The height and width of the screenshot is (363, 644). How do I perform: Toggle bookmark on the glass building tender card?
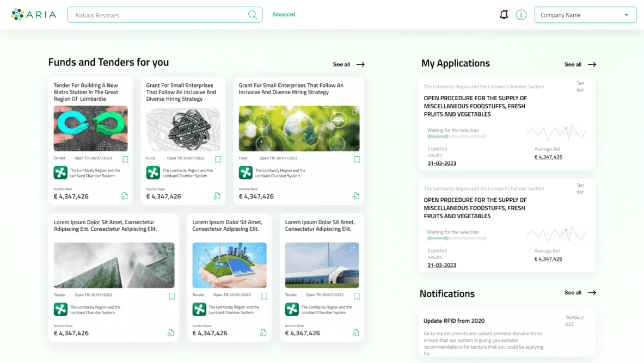[171, 297]
